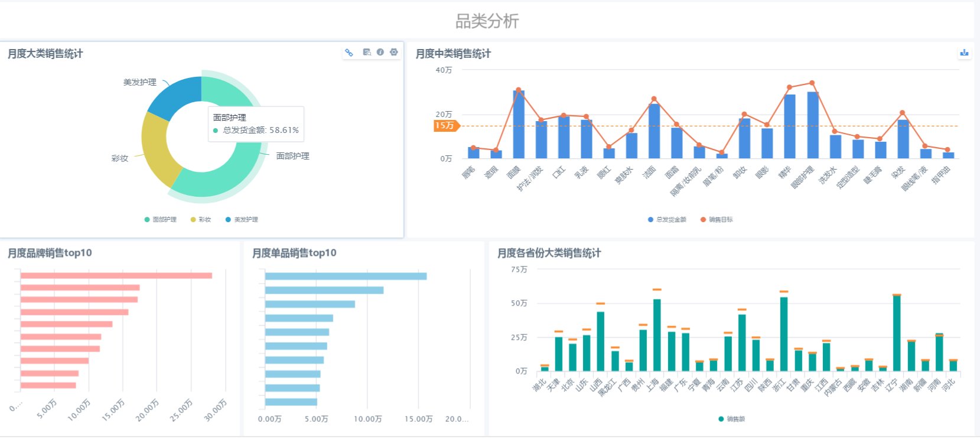Viewport: 980px width, 439px height.
Task: Click the 品类分析 dashboard title
Action: tap(487, 21)
